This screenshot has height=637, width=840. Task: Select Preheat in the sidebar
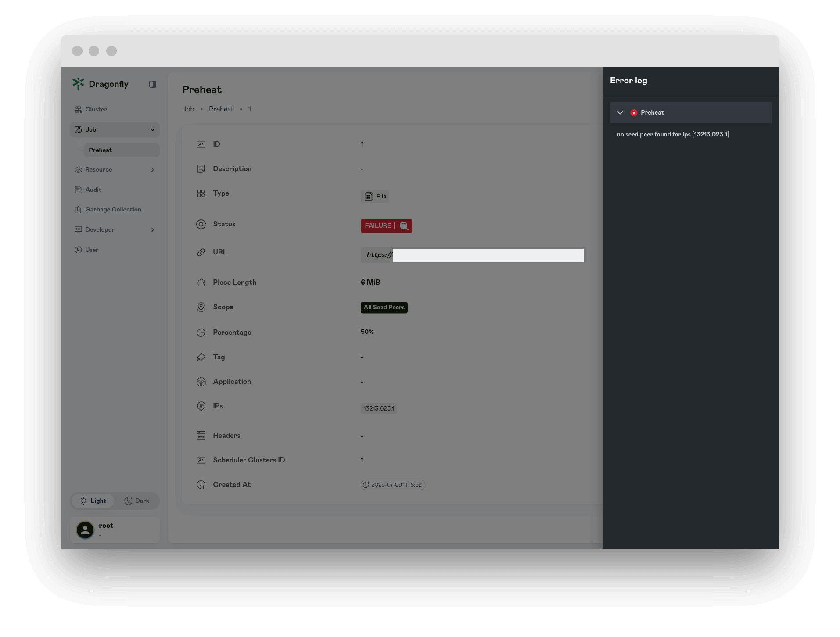click(x=101, y=150)
